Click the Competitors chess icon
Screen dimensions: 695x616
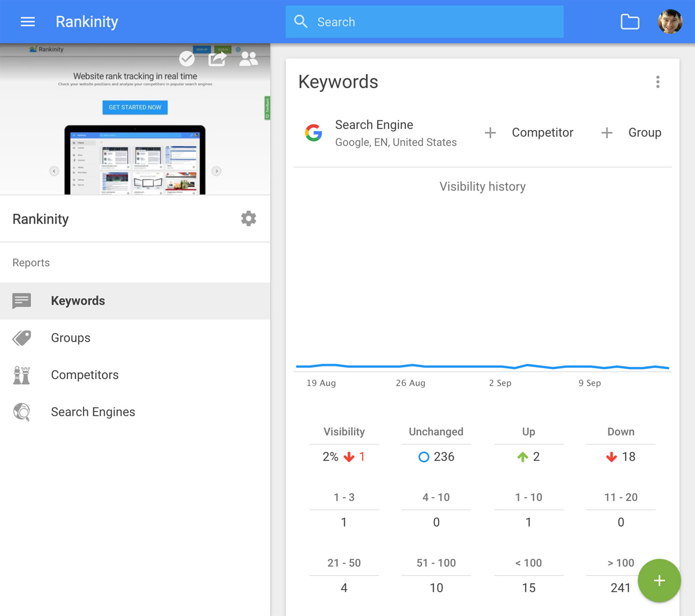22,375
